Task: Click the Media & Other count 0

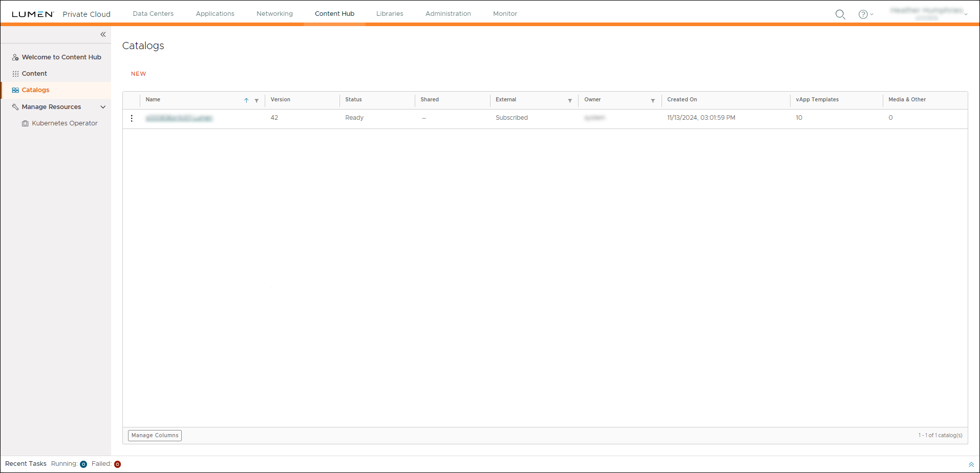Action: [x=890, y=118]
